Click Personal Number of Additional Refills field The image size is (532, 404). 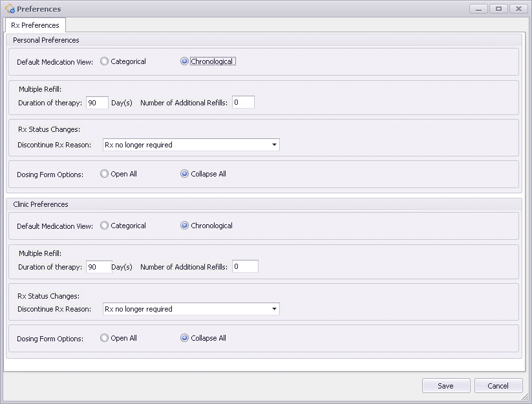pos(243,102)
